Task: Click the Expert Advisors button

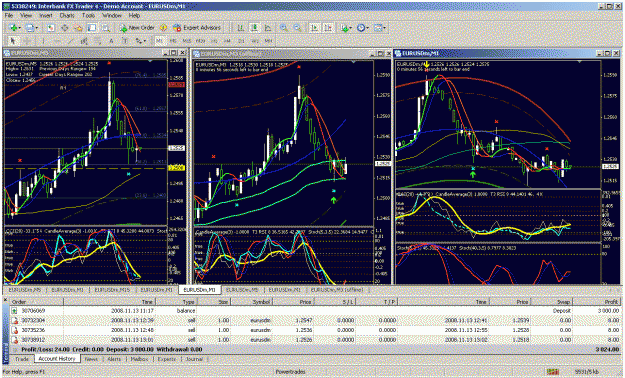Action: click(197, 28)
